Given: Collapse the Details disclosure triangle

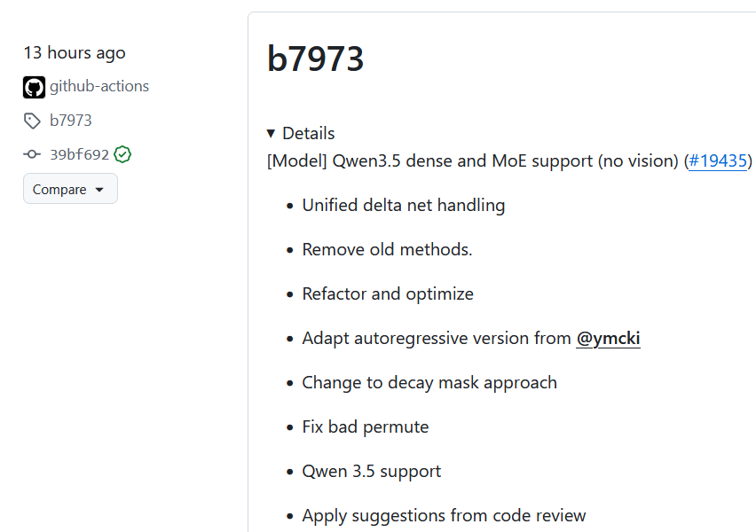Looking at the screenshot, I should click(271, 134).
